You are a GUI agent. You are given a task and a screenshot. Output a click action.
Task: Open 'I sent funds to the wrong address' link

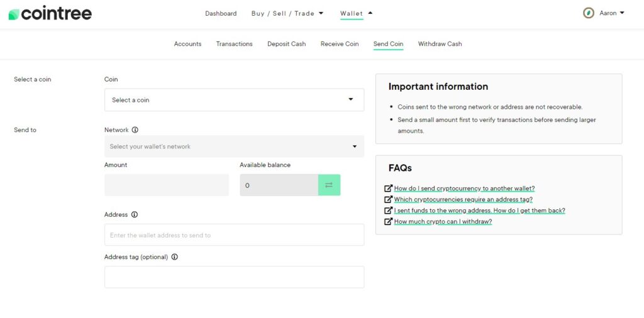[x=480, y=211]
